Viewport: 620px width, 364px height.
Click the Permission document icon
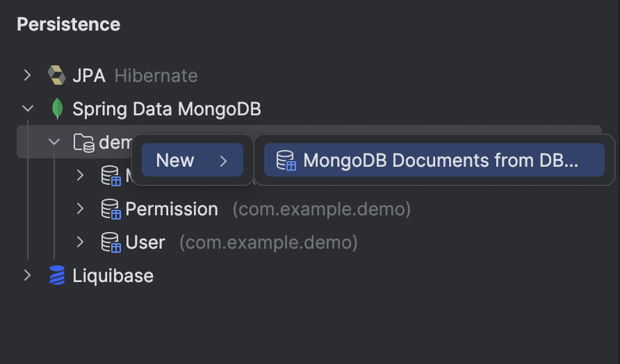pos(111,208)
